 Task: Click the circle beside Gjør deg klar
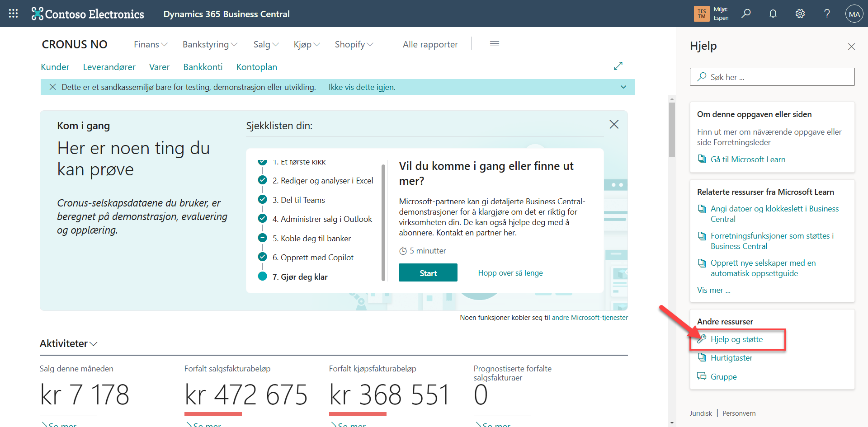click(262, 276)
